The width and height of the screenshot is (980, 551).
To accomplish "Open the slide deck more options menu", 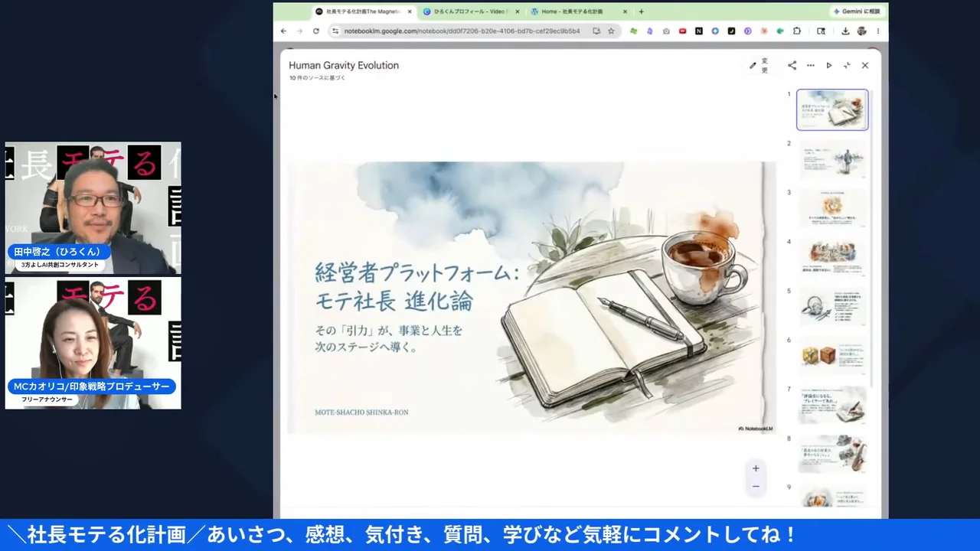I will (x=810, y=66).
